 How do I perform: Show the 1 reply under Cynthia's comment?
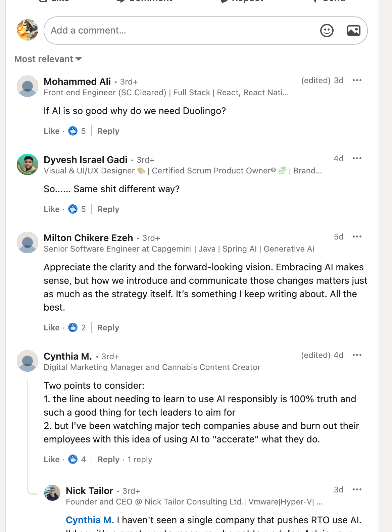click(x=140, y=460)
